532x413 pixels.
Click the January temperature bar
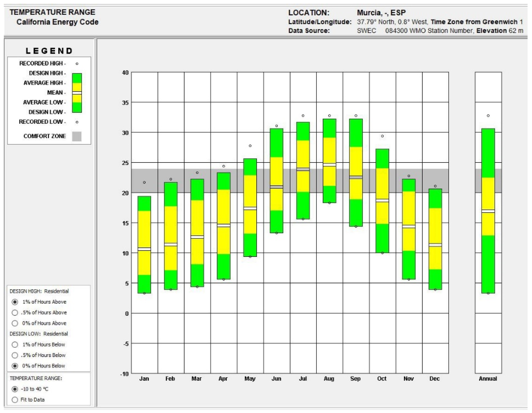pos(144,245)
